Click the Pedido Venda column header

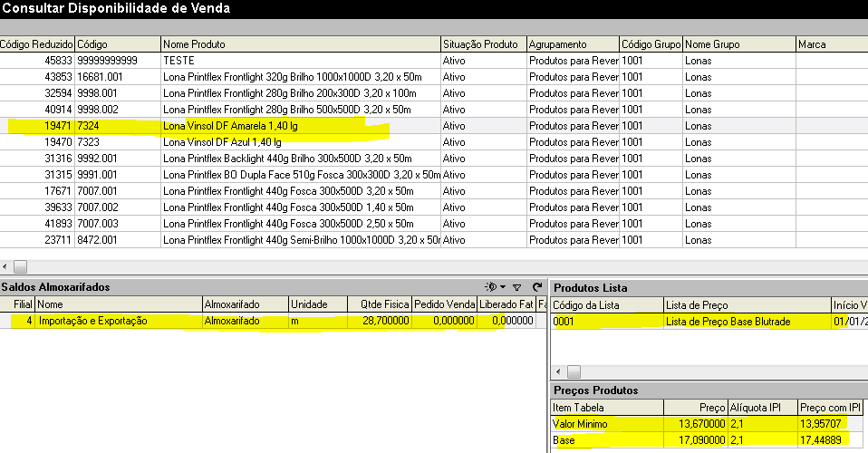click(445, 304)
